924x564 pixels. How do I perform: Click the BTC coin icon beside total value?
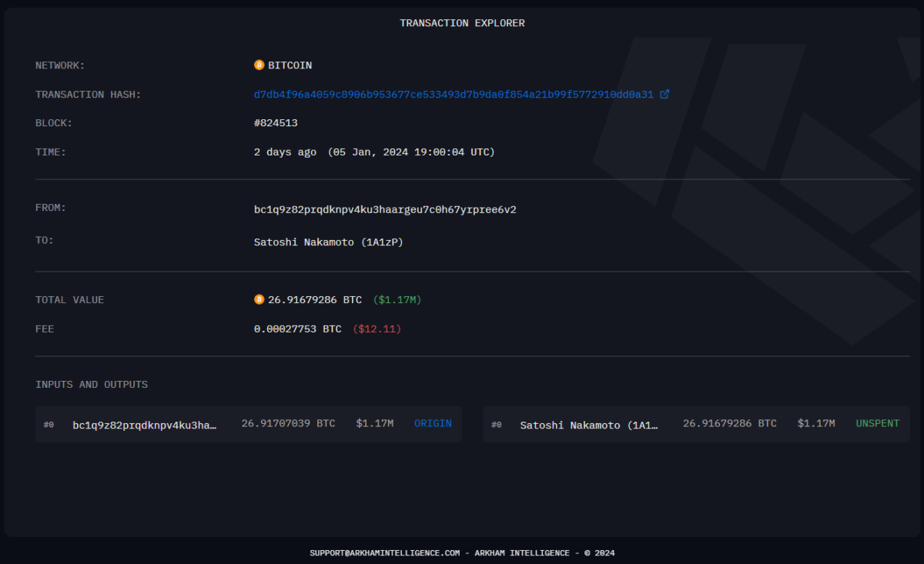click(259, 299)
